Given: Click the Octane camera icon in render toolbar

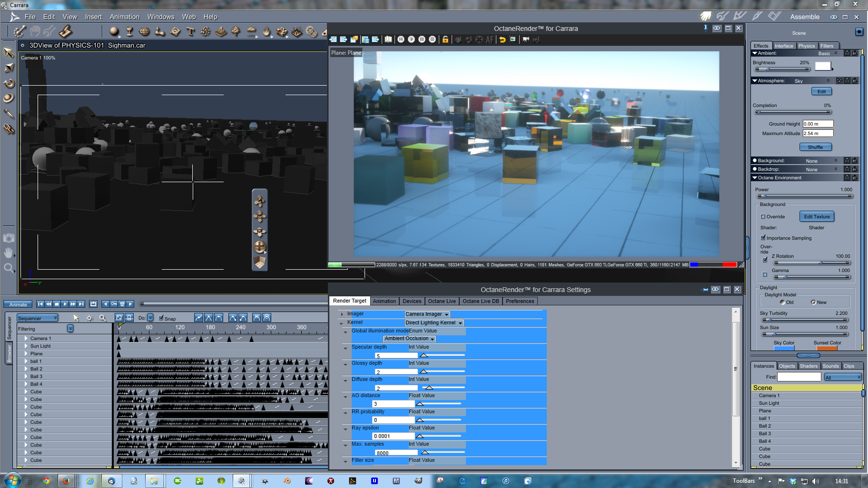Looking at the screenshot, I should tap(526, 39).
